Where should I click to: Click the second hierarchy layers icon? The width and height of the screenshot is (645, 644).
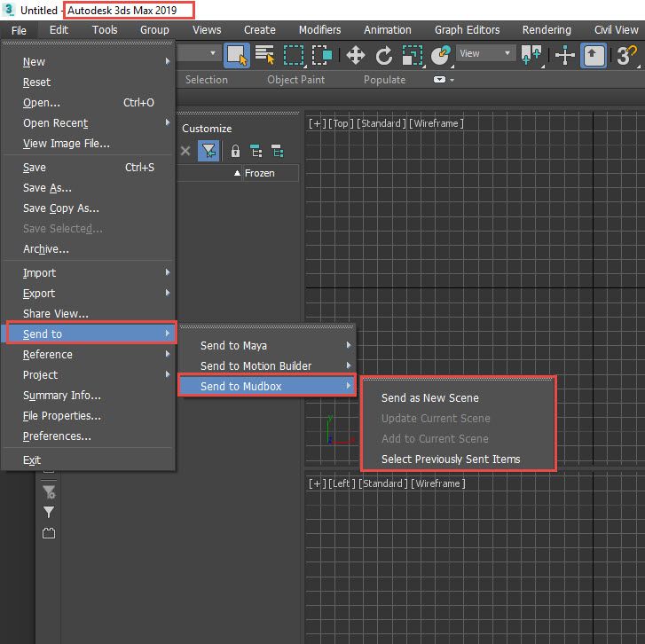click(x=277, y=151)
